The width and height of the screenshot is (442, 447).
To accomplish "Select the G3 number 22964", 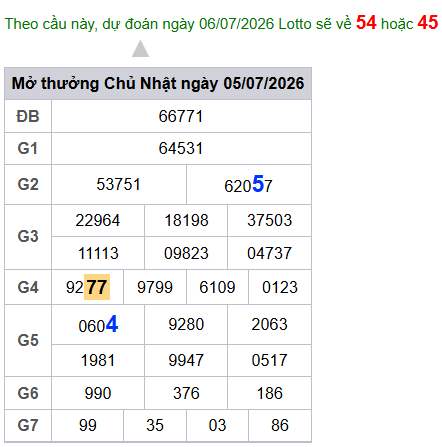I will coord(98,220).
